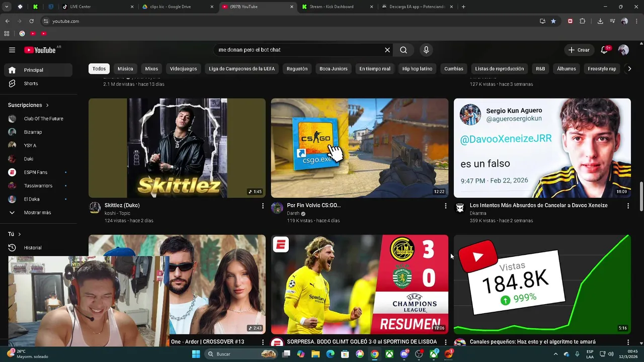This screenshot has height=362, width=644.
Task: Click the magnifier search button
Action: [x=404, y=50]
